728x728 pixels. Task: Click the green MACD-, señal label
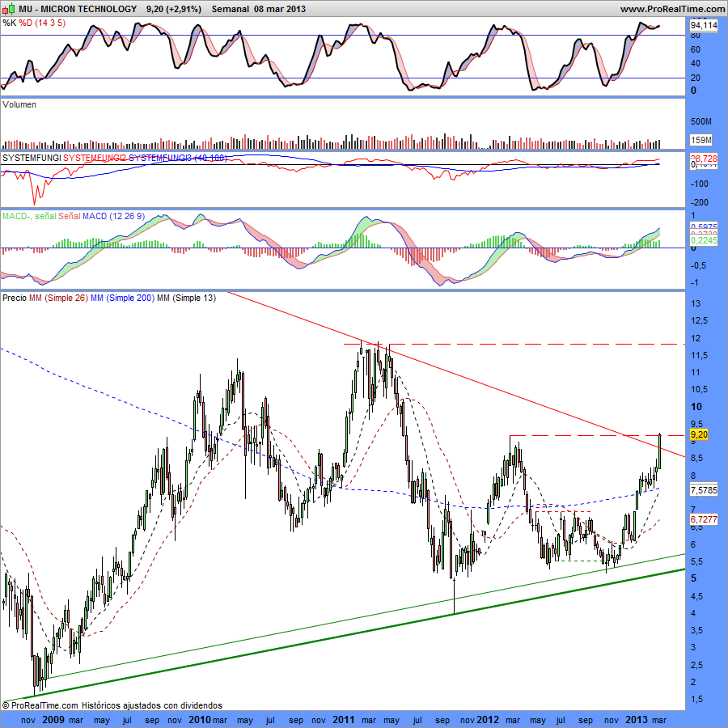[29, 216]
